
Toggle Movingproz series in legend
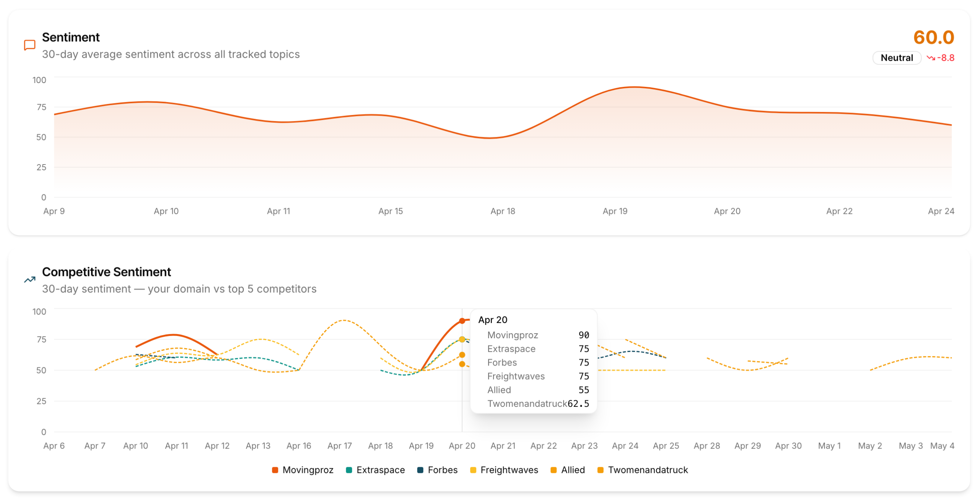302,470
